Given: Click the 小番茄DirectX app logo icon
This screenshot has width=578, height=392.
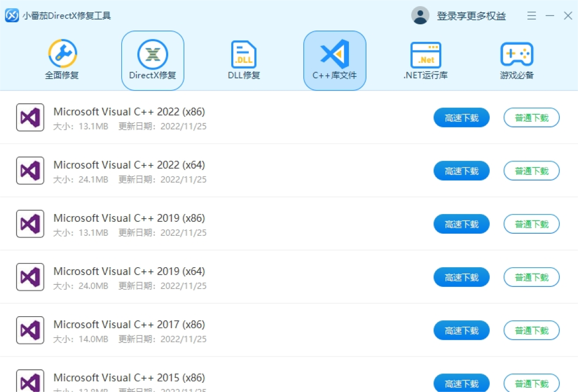Looking at the screenshot, I should (12, 15).
